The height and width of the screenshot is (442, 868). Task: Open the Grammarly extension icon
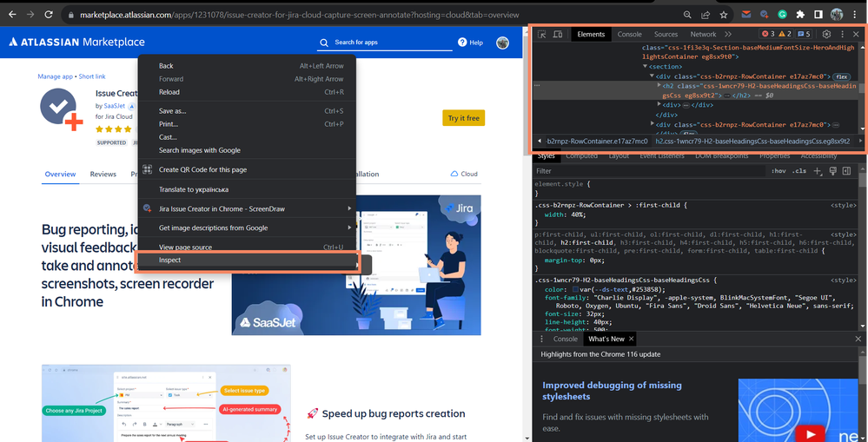coord(782,15)
